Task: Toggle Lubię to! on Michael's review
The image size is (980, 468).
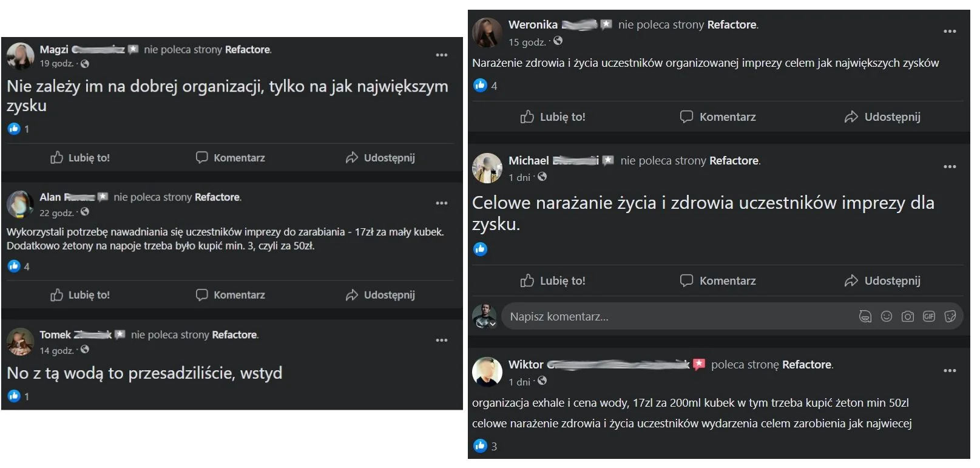Action: click(553, 280)
